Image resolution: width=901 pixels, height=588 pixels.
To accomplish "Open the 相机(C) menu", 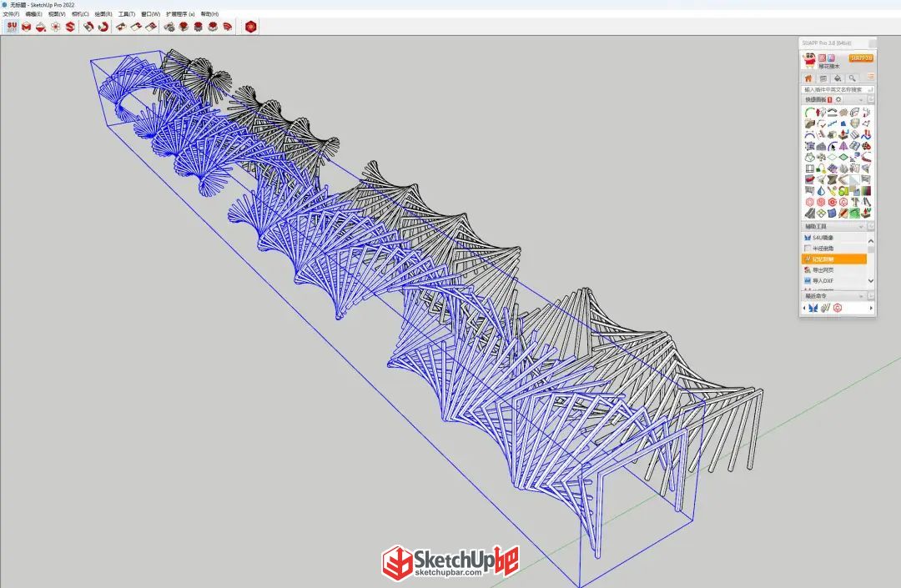I will click(80, 14).
